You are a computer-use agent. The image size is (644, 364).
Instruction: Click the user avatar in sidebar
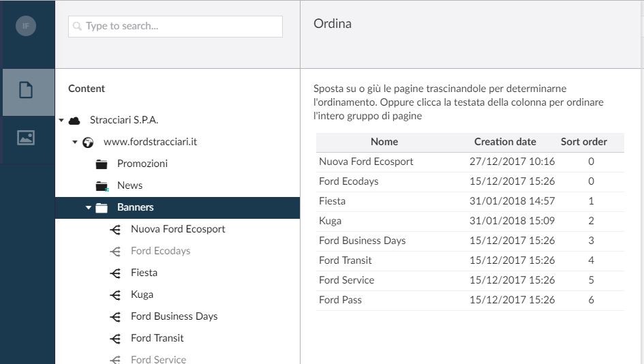26,27
